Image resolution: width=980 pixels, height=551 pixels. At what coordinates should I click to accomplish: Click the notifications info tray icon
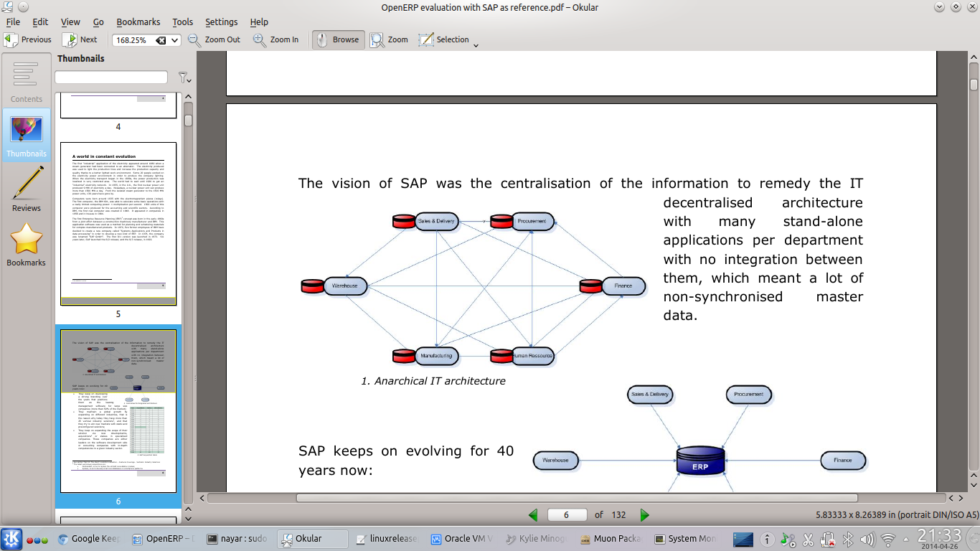pos(767,539)
